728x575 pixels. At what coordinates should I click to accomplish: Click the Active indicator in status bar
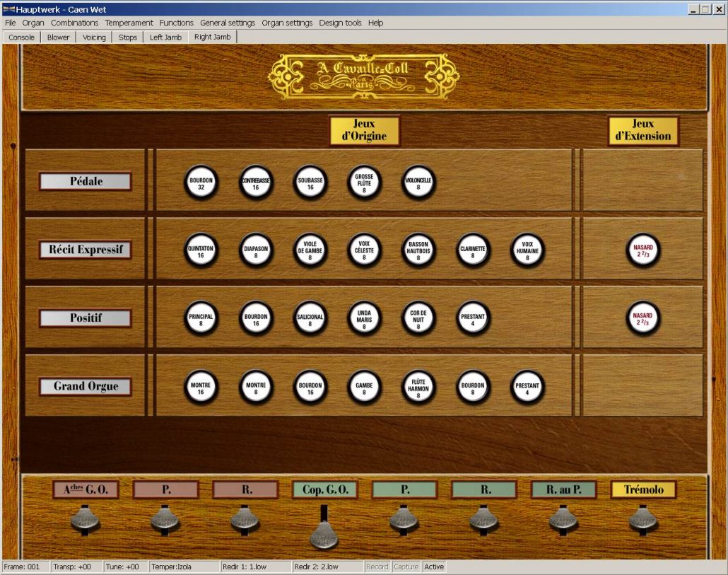(434, 567)
